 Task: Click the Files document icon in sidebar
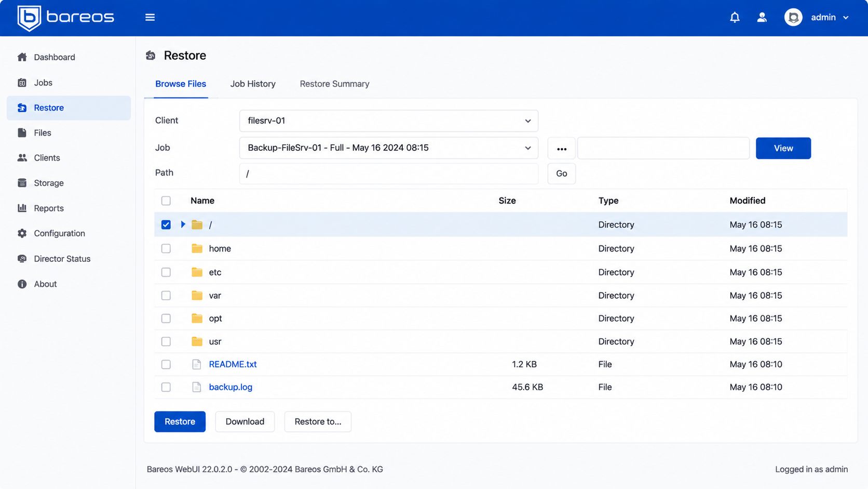tap(22, 133)
